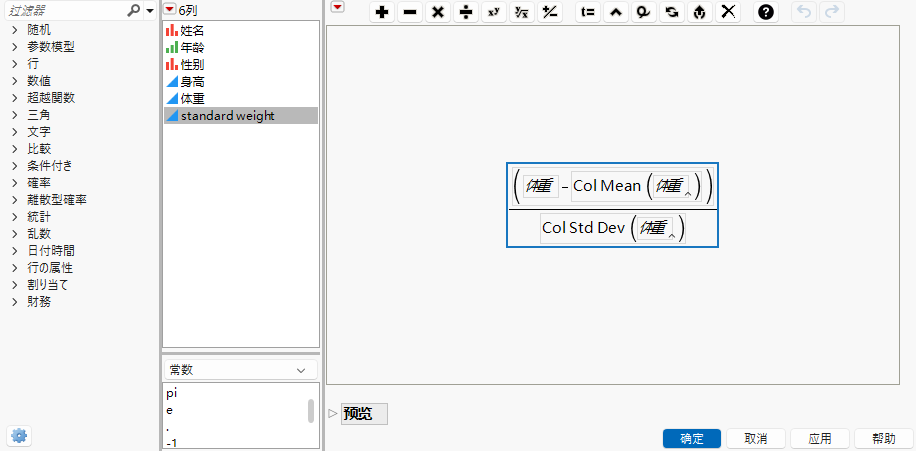Click the constants list scrollbar
This screenshot has width=916, height=451.
click(x=311, y=411)
